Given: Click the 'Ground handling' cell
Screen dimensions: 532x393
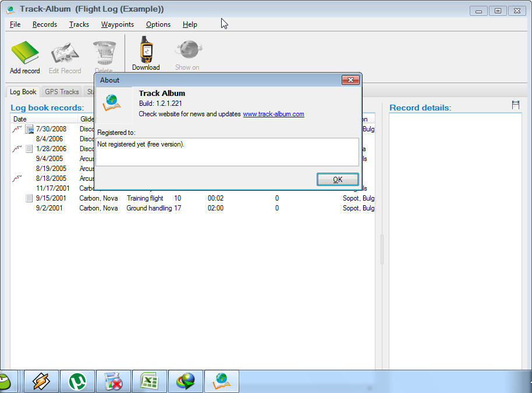Looking at the screenshot, I should click(149, 208).
